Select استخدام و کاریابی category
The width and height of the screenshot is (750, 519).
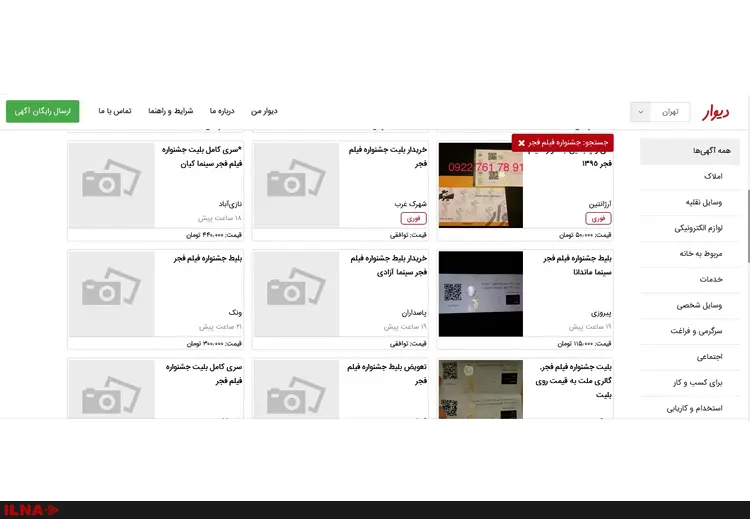point(690,408)
